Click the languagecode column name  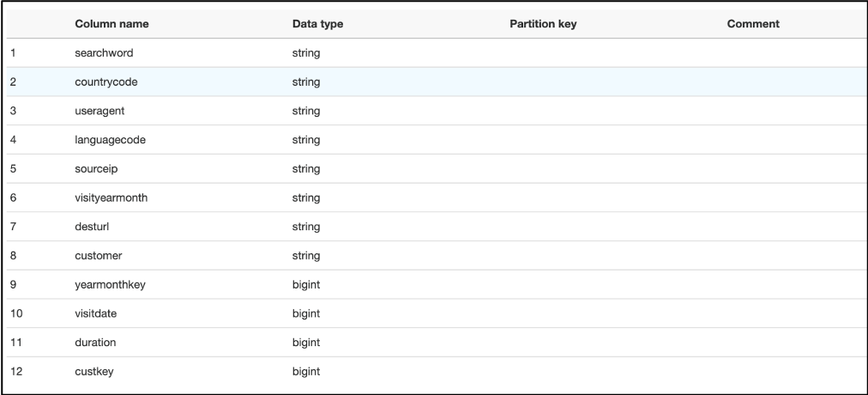click(x=110, y=140)
